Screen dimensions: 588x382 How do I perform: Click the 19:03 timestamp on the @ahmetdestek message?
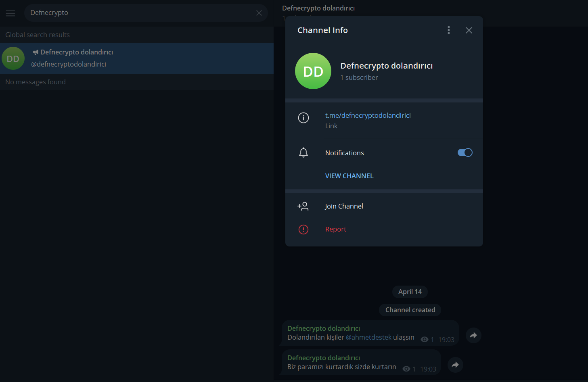click(x=446, y=340)
